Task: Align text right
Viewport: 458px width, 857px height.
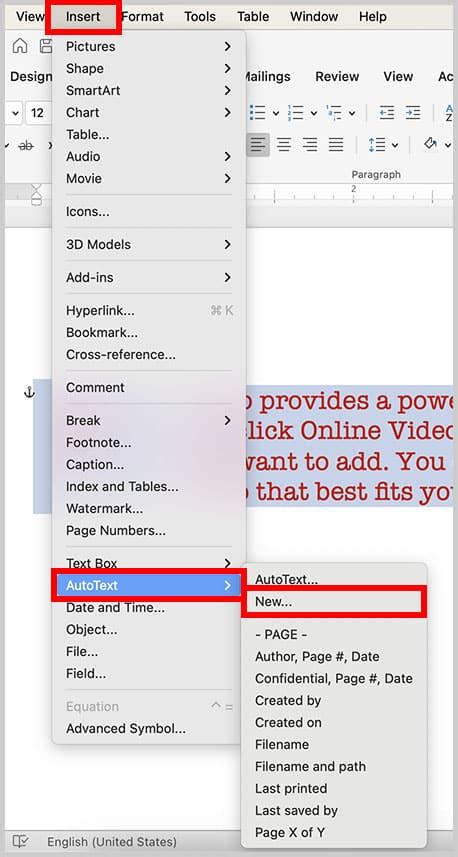Action: tap(310, 145)
